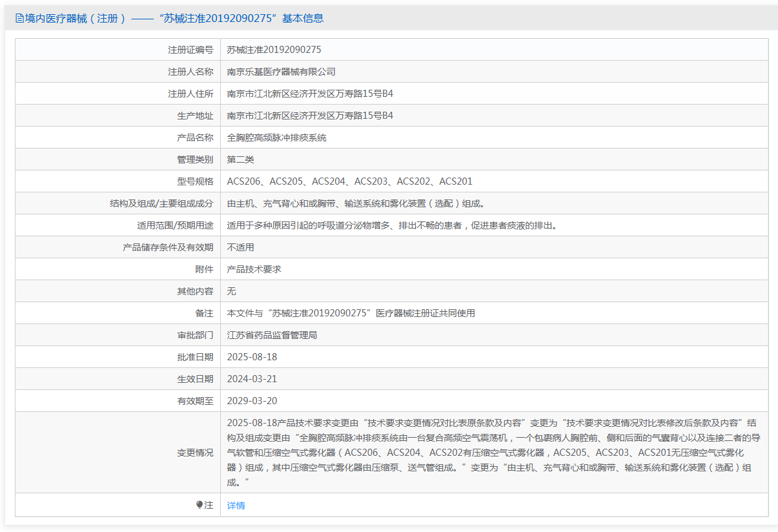Open the 详情 link in the bottom row
778x532 pixels.
(236, 506)
